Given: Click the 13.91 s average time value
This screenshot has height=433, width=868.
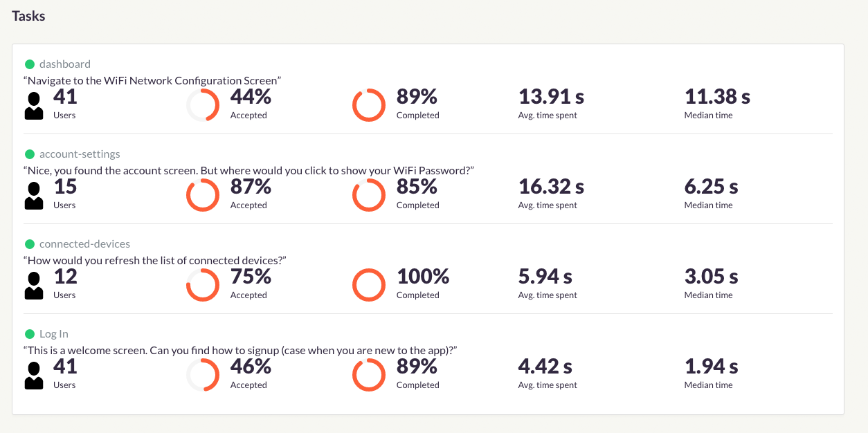Looking at the screenshot, I should coord(551,97).
